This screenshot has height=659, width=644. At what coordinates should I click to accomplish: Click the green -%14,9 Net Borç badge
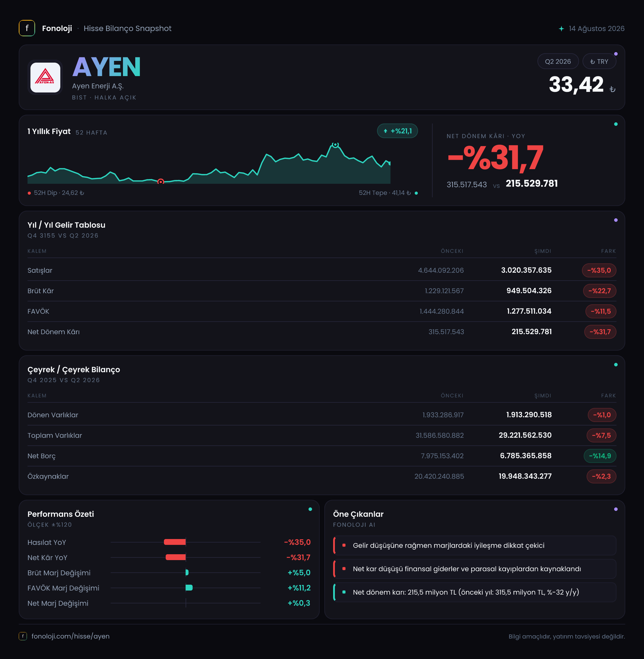tap(600, 456)
